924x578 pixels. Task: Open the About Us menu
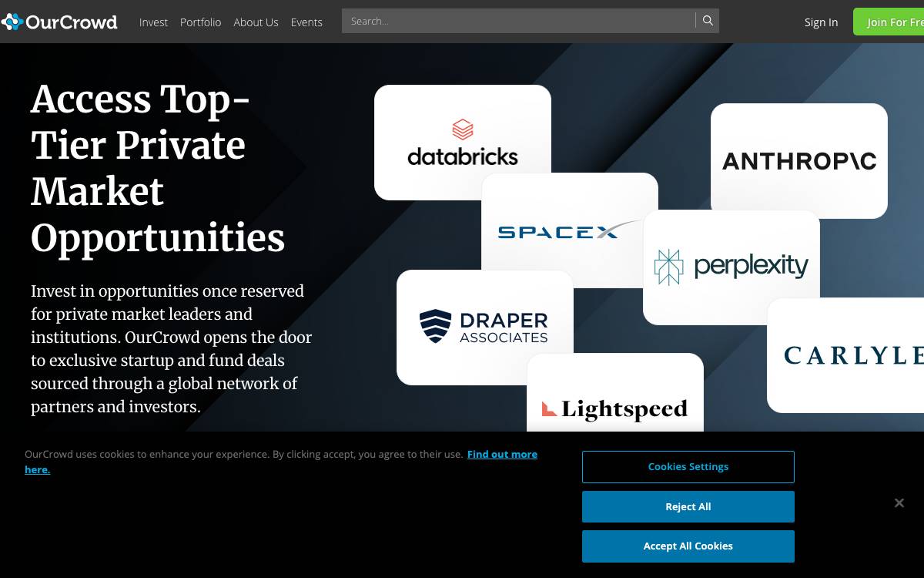tap(256, 22)
